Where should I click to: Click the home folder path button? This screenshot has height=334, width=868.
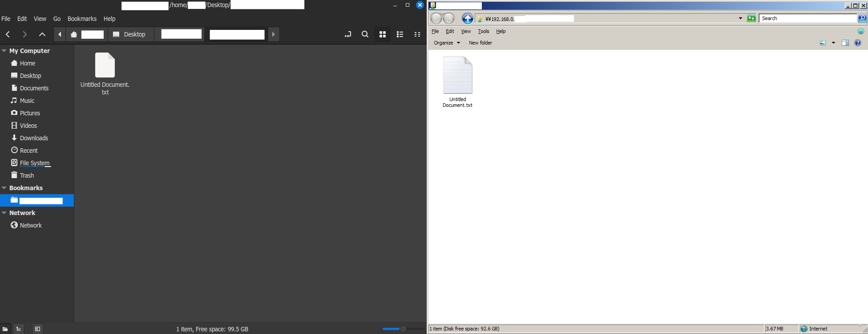tap(87, 34)
